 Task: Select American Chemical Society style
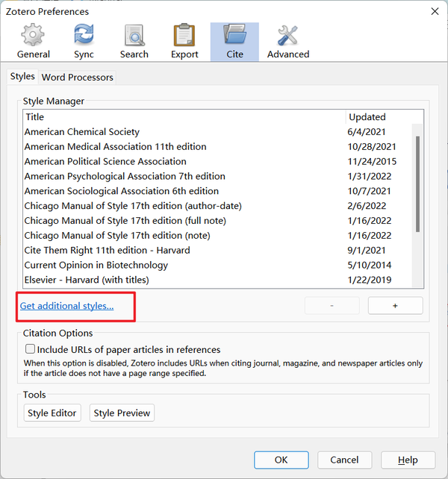pos(82,132)
